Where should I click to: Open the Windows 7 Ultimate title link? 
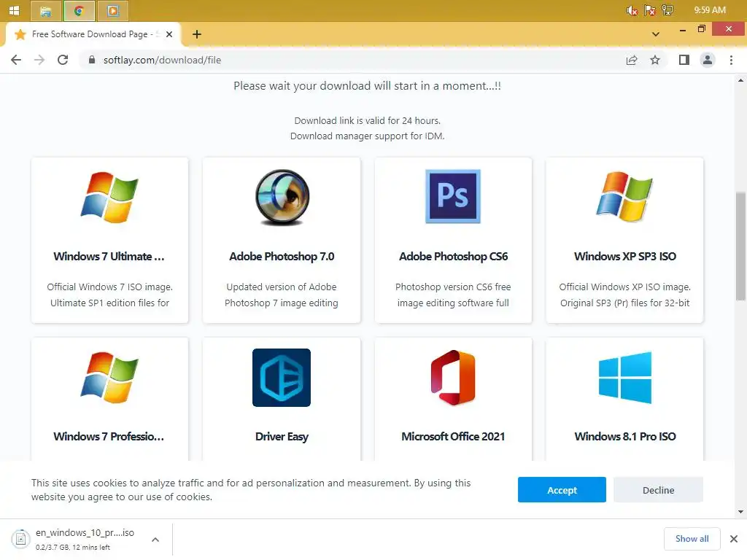[109, 256]
